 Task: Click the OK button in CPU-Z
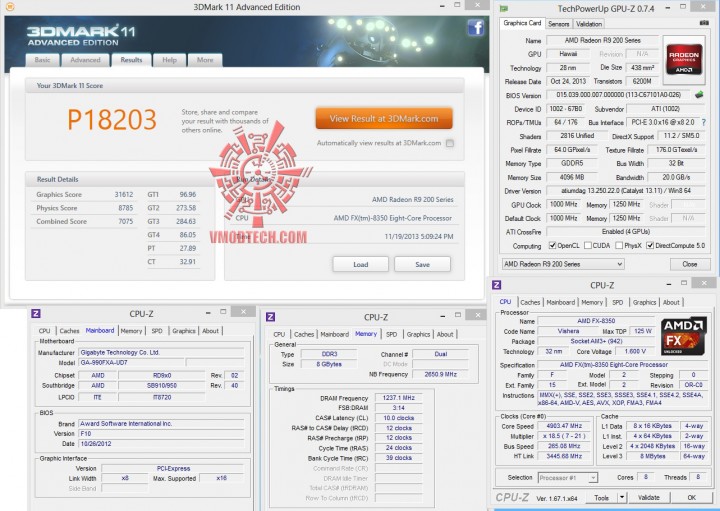pos(692,497)
